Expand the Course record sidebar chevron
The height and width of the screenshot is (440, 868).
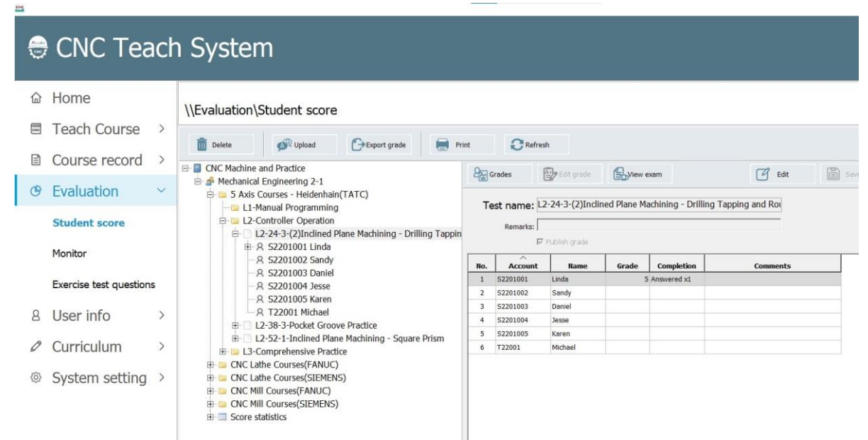161,160
